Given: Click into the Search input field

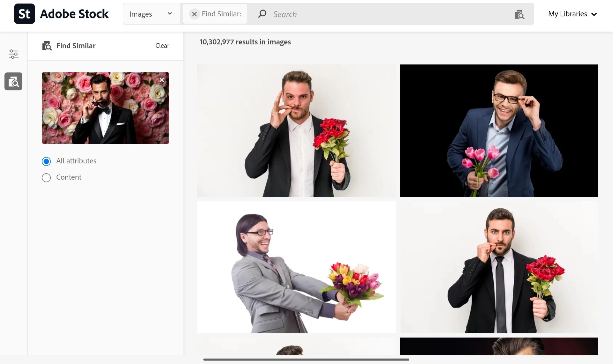Looking at the screenshot, I should point(383,14).
